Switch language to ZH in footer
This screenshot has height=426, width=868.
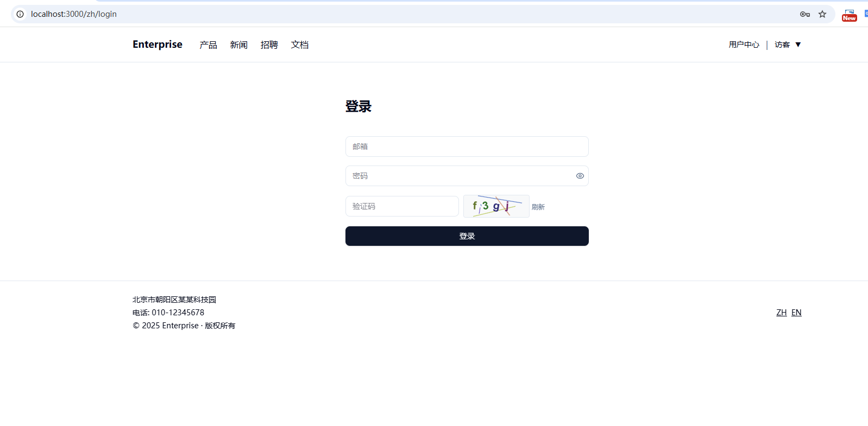coord(782,313)
